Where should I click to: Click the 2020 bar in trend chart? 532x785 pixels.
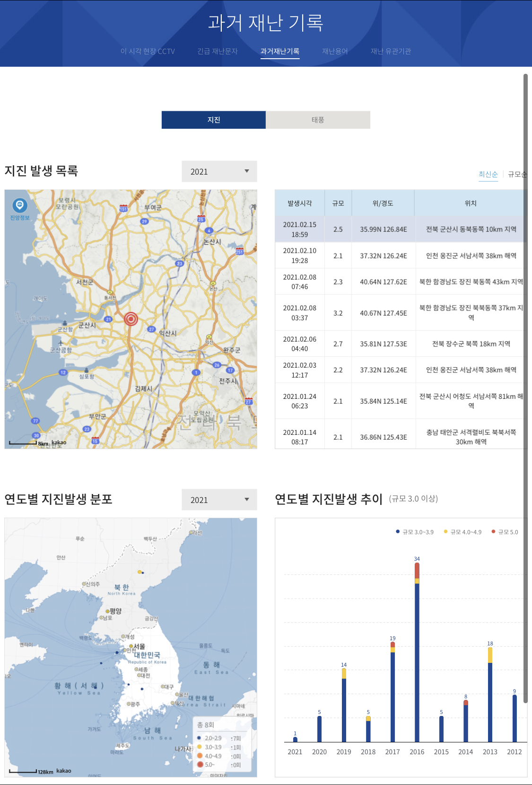tap(319, 729)
